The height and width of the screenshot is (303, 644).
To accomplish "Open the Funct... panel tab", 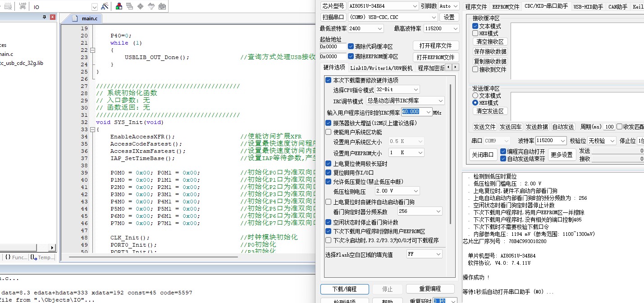I will coord(16,257).
